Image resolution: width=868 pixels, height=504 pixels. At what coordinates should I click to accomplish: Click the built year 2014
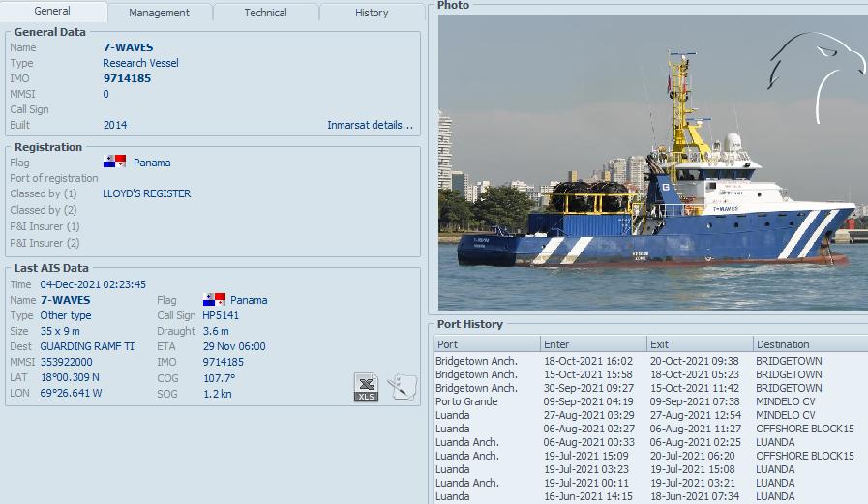click(115, 125)
